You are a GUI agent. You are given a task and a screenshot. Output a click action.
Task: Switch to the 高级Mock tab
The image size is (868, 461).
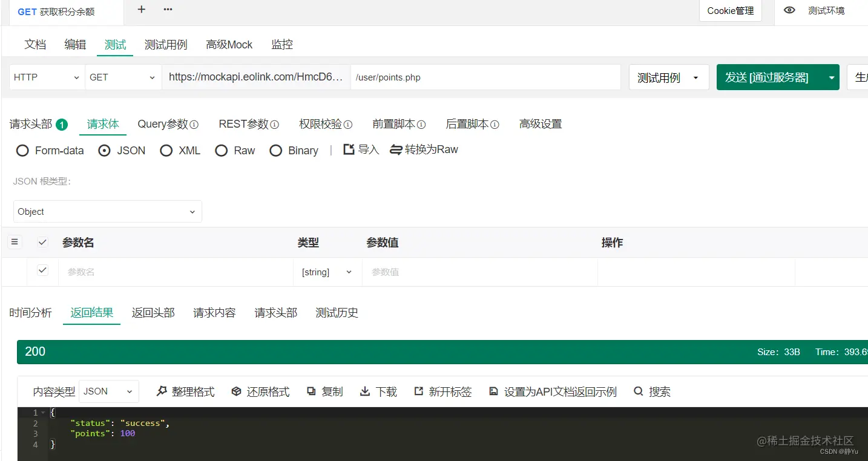pos(229,44)
